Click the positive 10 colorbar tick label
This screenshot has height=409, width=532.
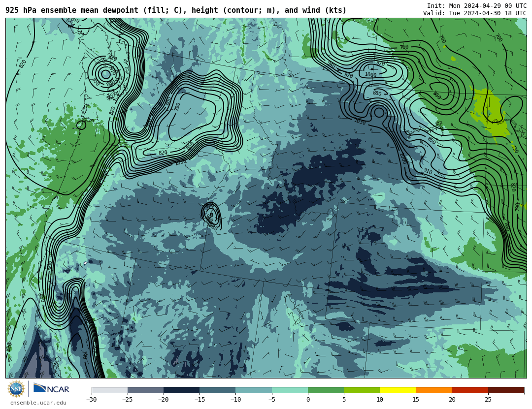[380, 400]
